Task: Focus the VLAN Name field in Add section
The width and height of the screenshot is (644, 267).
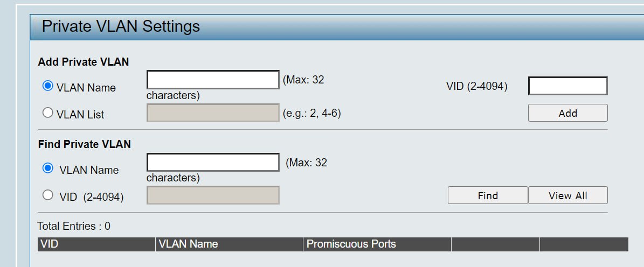Action: [x=213, y=80]
